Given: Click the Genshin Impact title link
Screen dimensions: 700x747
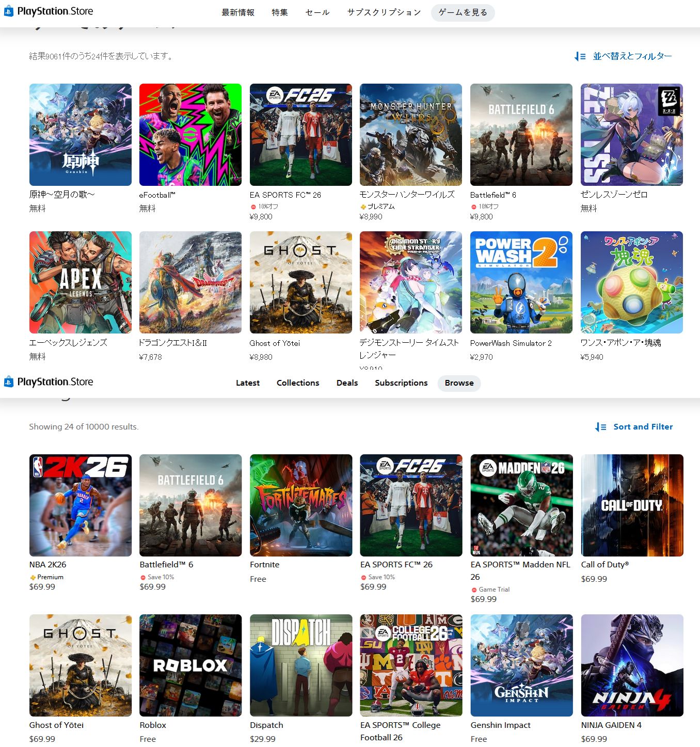Looking at the screenshot, I should (x=501, y=725).
